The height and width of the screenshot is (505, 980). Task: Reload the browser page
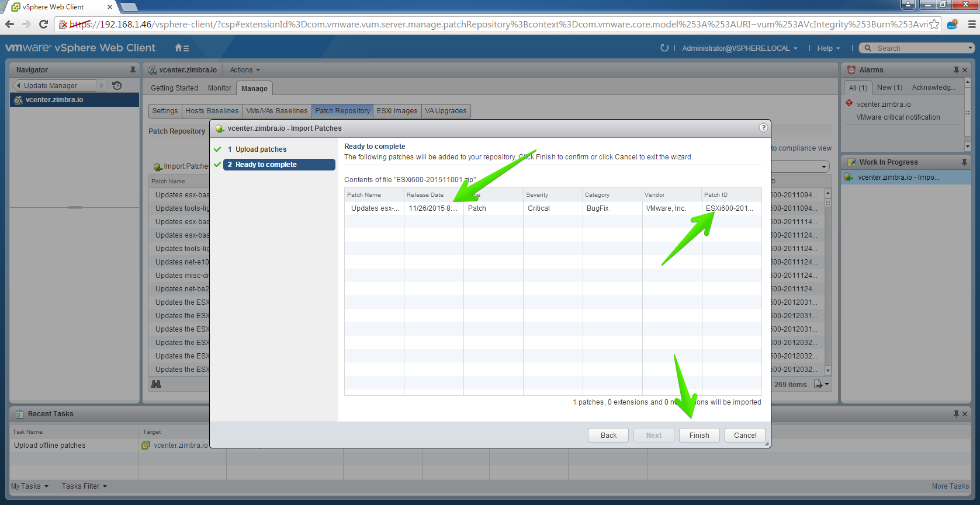tap(43, 24)
